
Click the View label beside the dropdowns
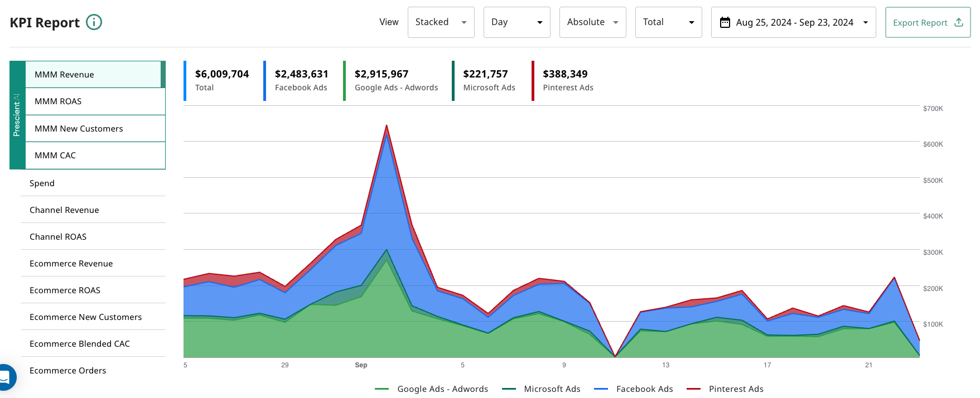[x=389, y=22]
